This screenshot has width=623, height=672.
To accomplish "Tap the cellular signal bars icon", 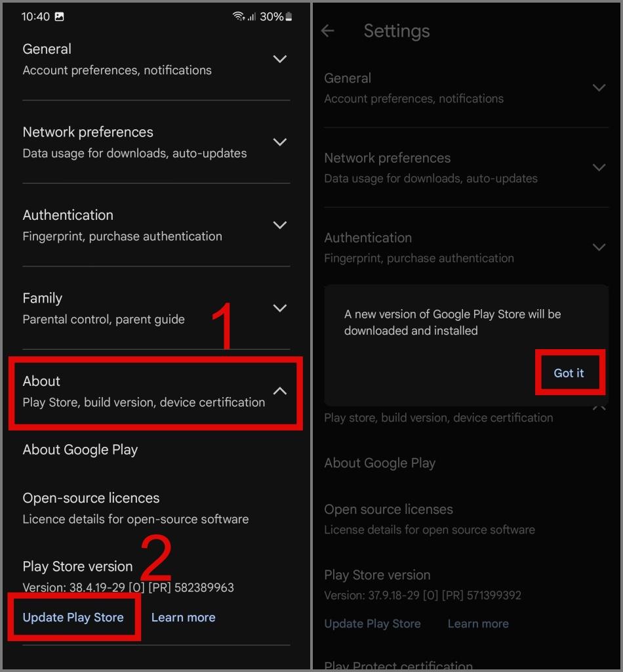I will pos(251,16).
